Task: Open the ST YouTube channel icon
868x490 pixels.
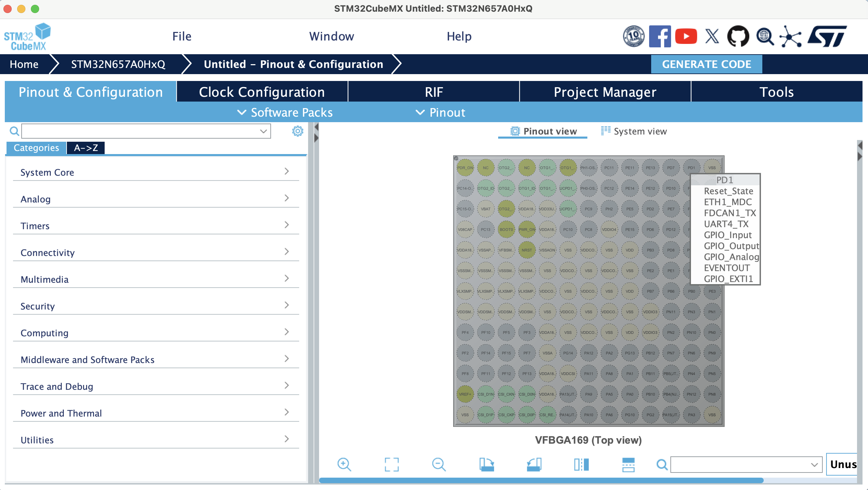Action: pos(686,36)
